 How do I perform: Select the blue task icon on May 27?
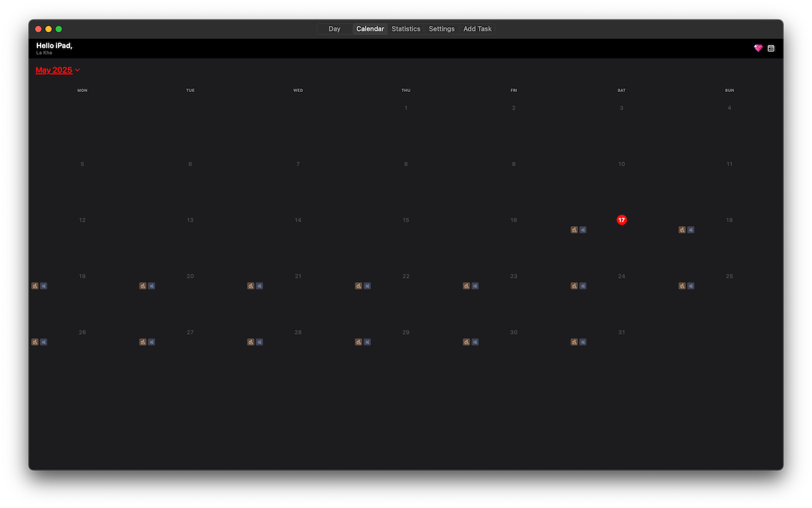click(152, 342)
